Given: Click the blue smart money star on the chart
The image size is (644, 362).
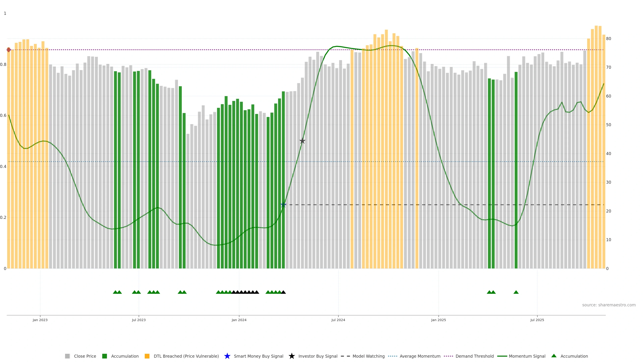Looking at the screenshot, I should coord(283,205).
